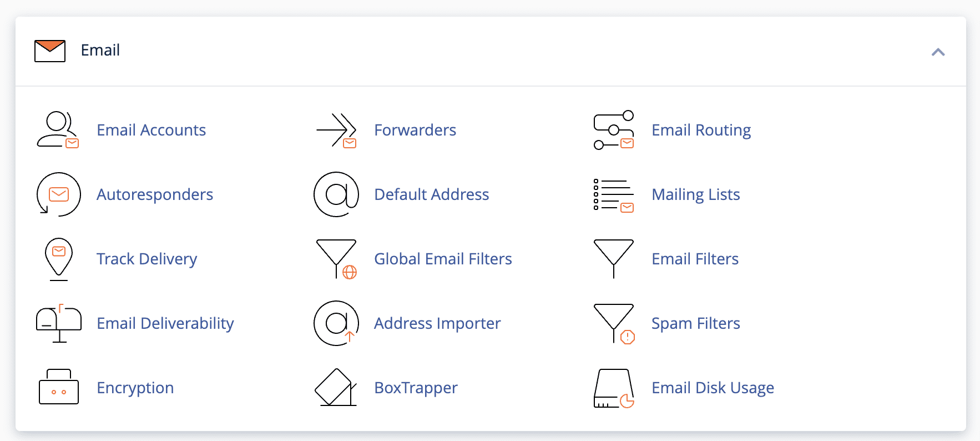
Task: Click the Spam Filters funnel warning icon
Action: (614, 324)
